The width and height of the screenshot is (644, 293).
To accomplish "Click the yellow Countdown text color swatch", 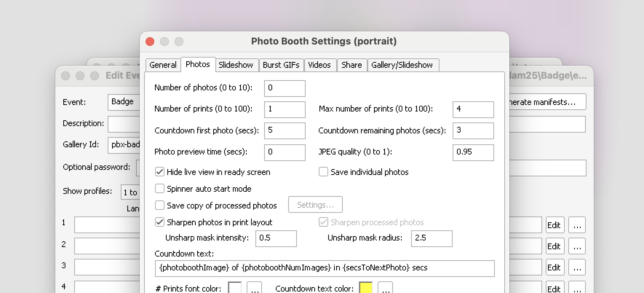I will (x=366, y=288).
